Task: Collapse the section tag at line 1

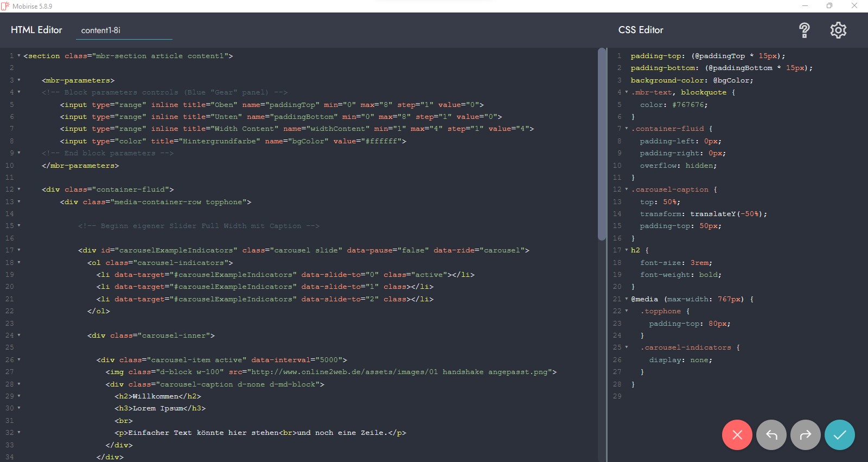Action: coord(19,56)
